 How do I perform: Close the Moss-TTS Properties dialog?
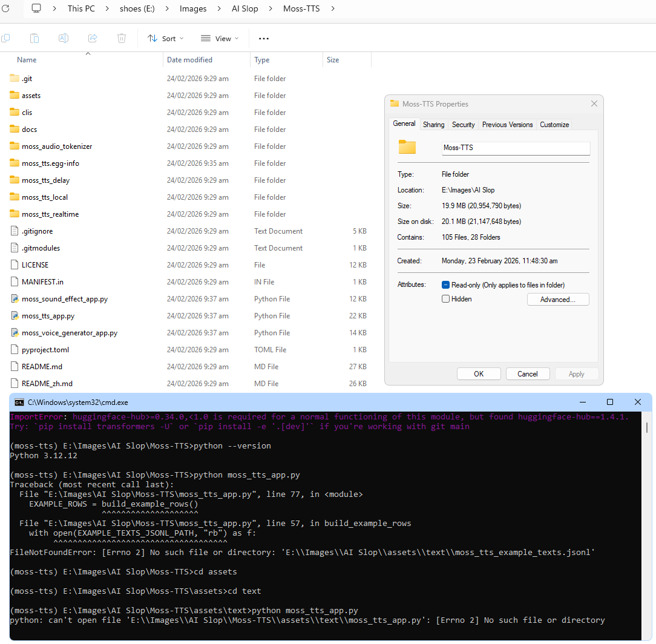[x=594, y=103]
